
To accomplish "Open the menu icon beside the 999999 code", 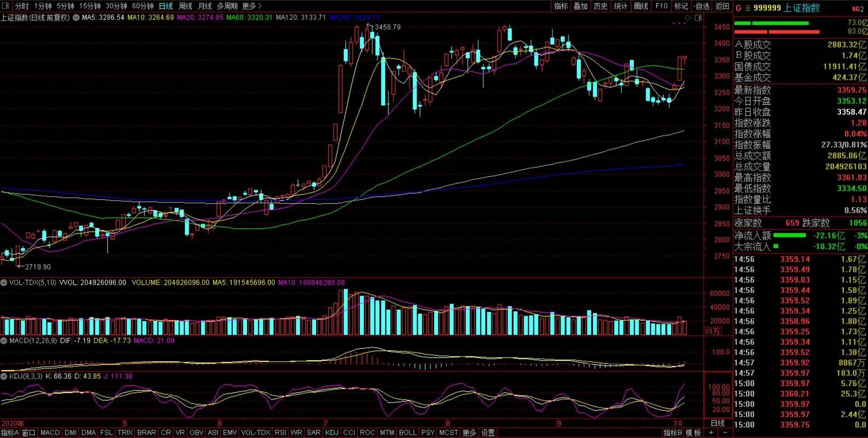I will tap(748, 8).
